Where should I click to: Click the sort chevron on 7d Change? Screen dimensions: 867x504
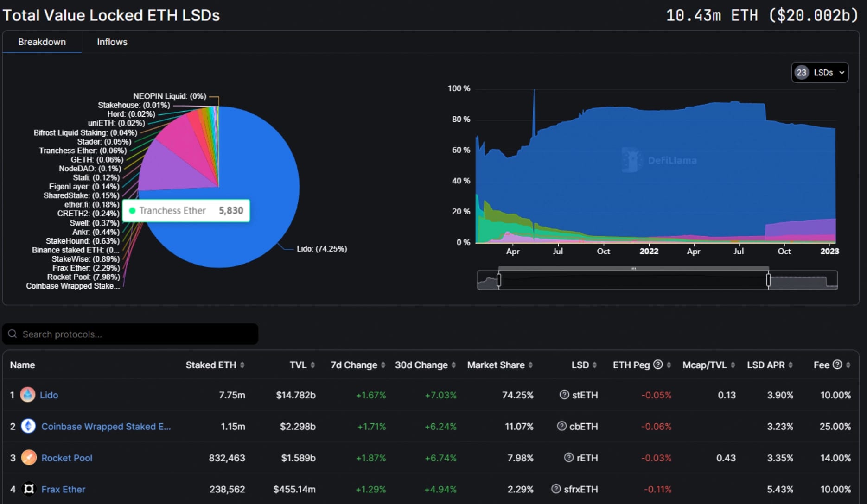pyautogui.click(x=382, y=365)
